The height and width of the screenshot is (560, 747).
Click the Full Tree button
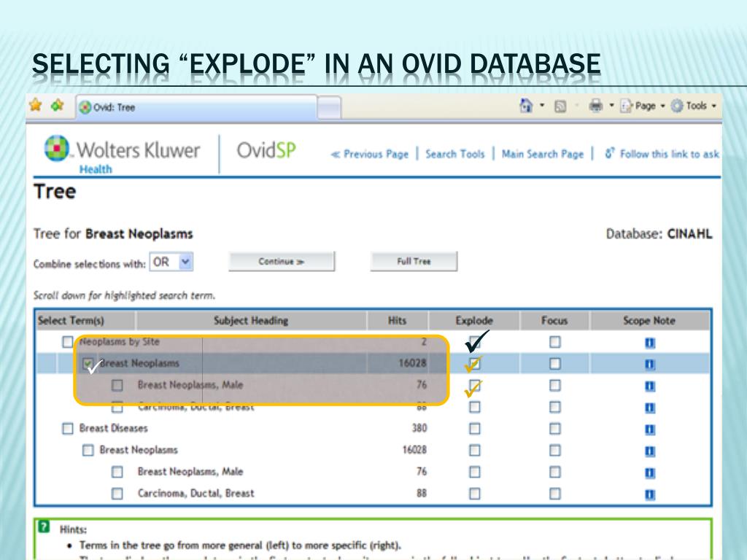click(414, 262)
